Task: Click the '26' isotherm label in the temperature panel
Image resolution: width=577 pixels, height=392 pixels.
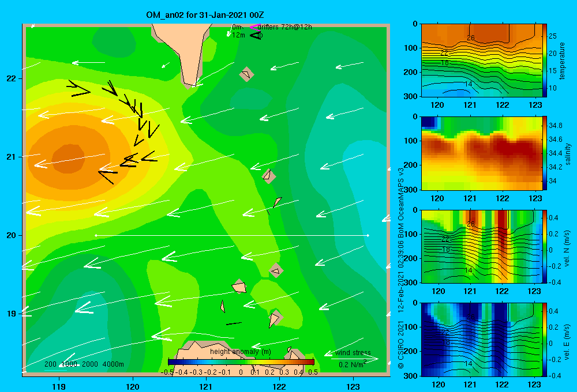Action: (471, 37)
